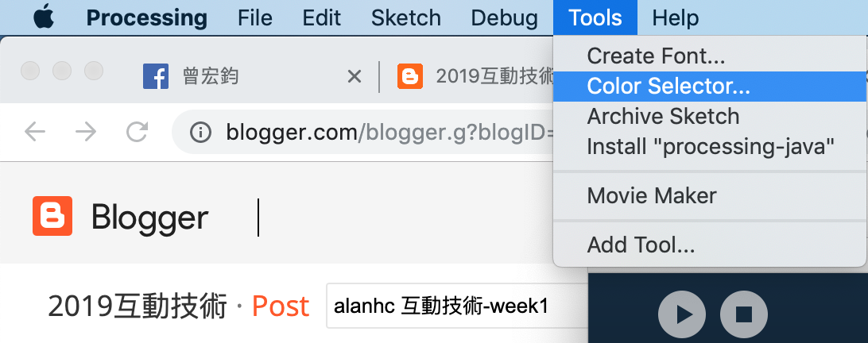This screenshot has height=343, width=868.
Task: View site info icon in address bar
Action: click(200, 133)
